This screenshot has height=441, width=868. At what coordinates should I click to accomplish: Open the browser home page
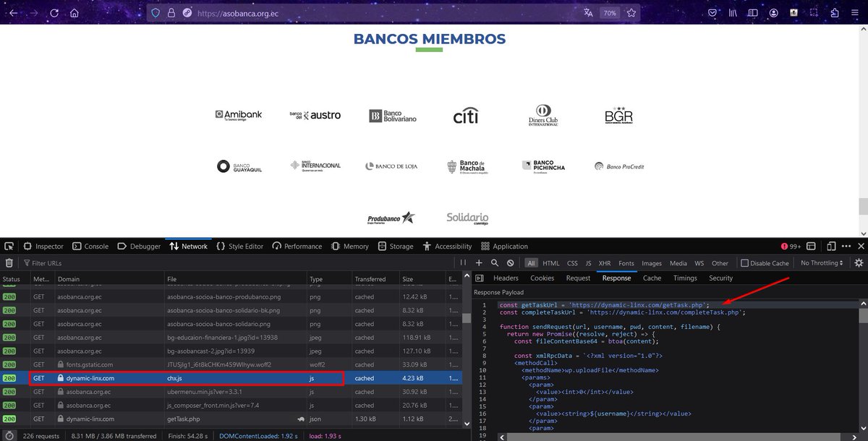click(75, 13)
